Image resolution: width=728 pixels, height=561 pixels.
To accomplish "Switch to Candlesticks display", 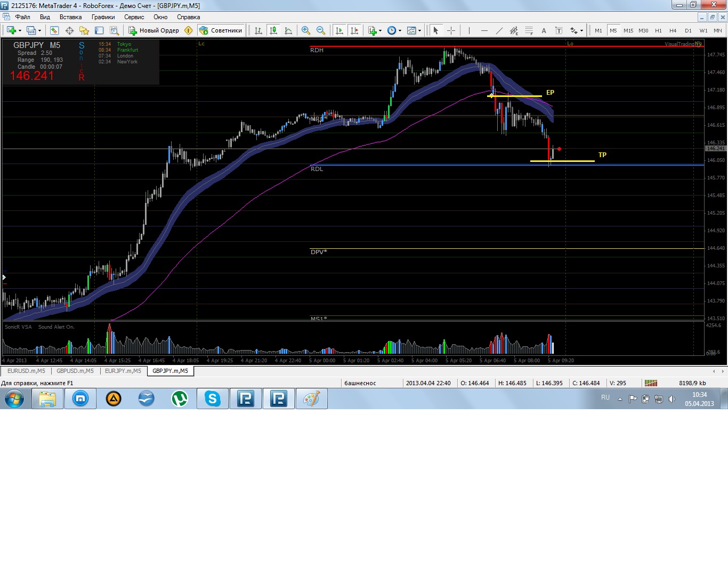I will click(x=273, y=30).
